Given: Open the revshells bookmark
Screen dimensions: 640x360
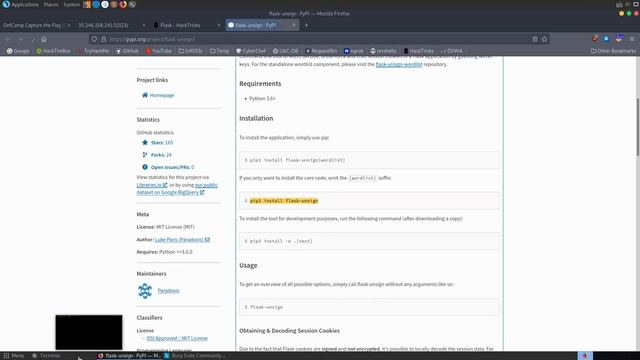Looking at the screenshot, I should [x=383, y=51].
